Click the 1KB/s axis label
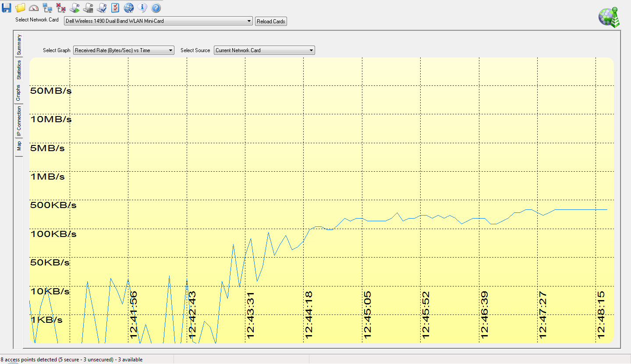 coord(46,320)
